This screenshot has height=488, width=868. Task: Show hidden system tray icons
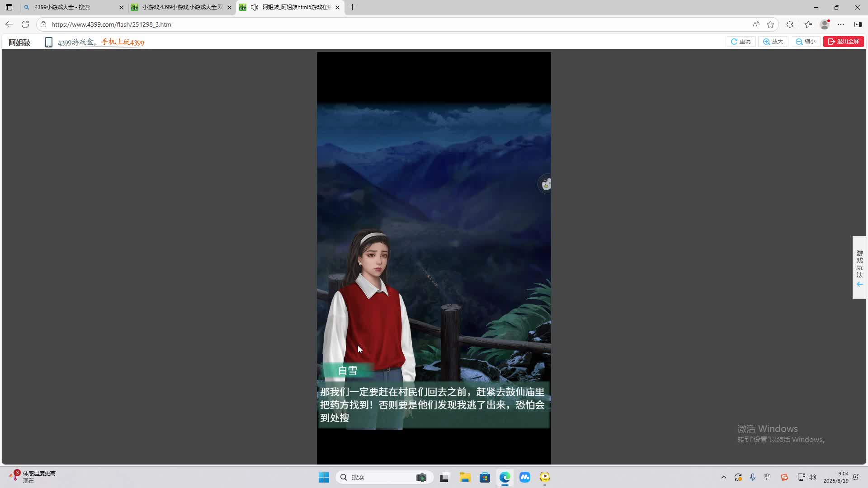[x=723, y=477]
